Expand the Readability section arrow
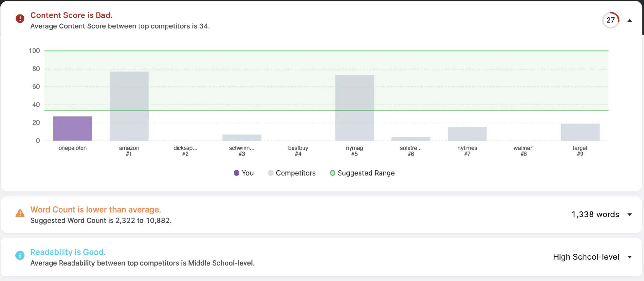The width and height of the screenshot is (644, 281). (x=630, y=257)
